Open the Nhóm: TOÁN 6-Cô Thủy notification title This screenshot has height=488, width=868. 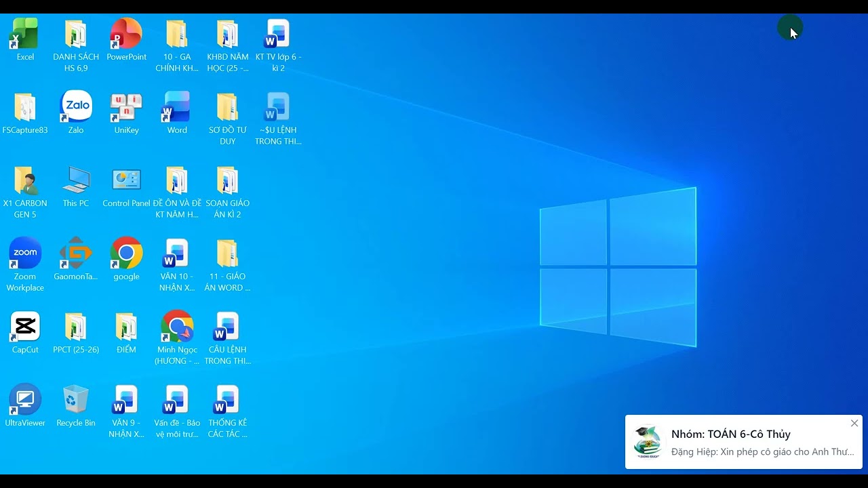[731, 434]
